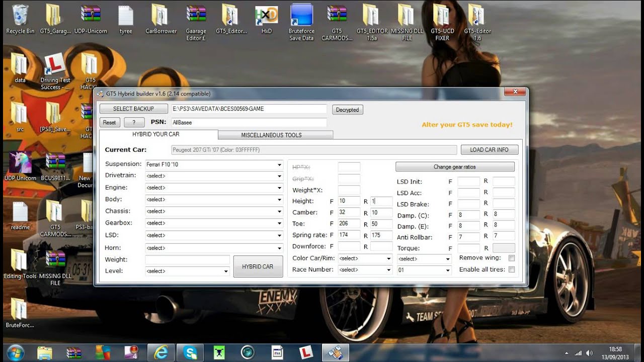The width and height of the screenshot is (644, 362).
Task: Open the data folder on desktop
Action: pos(20,68)
